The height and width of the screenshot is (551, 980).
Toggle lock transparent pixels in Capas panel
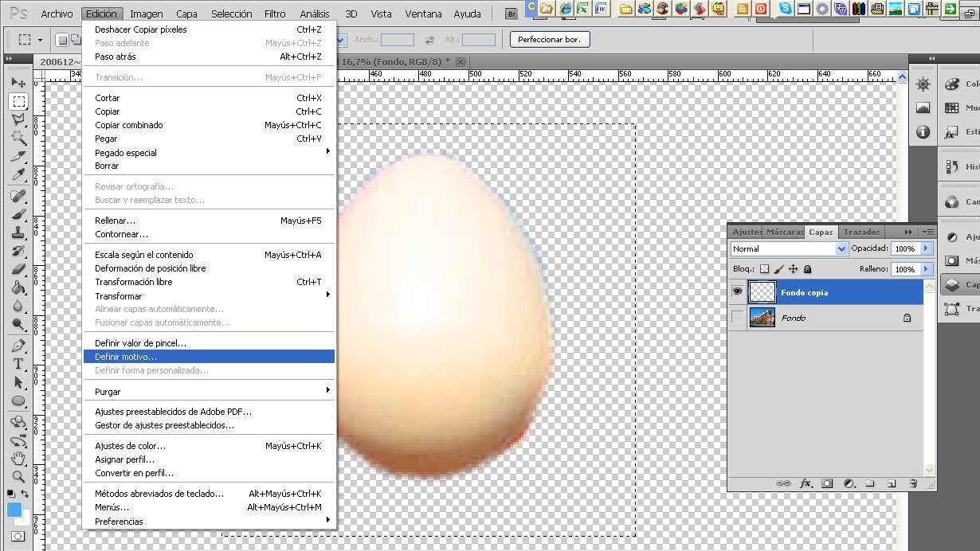pos(765,270)
